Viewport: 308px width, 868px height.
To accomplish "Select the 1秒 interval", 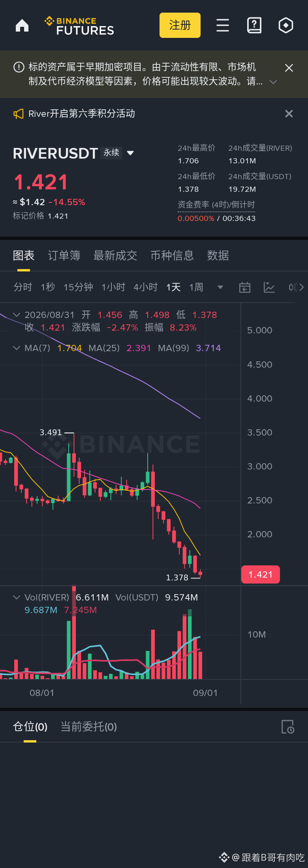I will click(48, 287).
